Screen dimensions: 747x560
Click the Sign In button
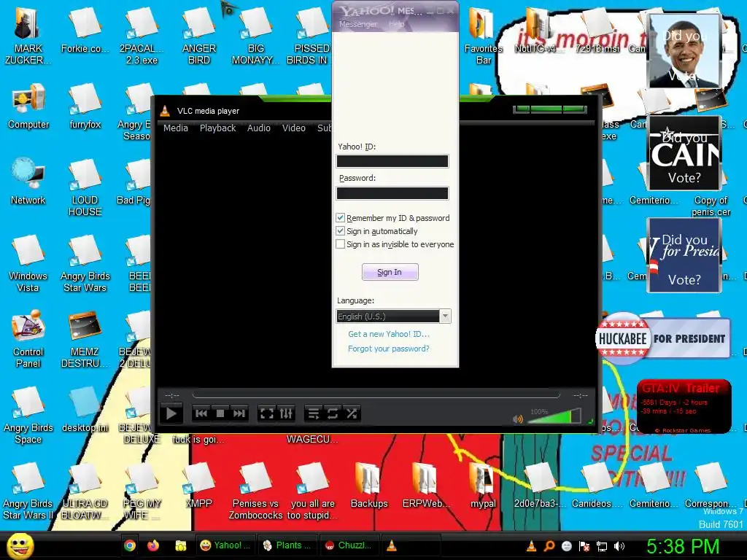pos(390,272)
